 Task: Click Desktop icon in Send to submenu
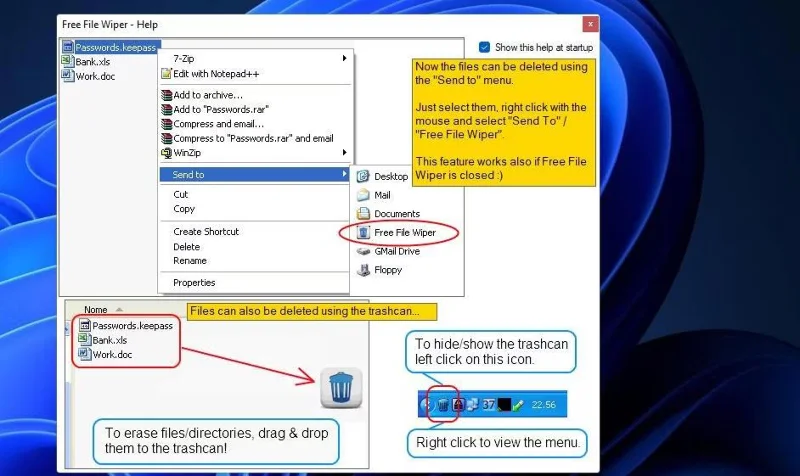click(x=363, y=177)
